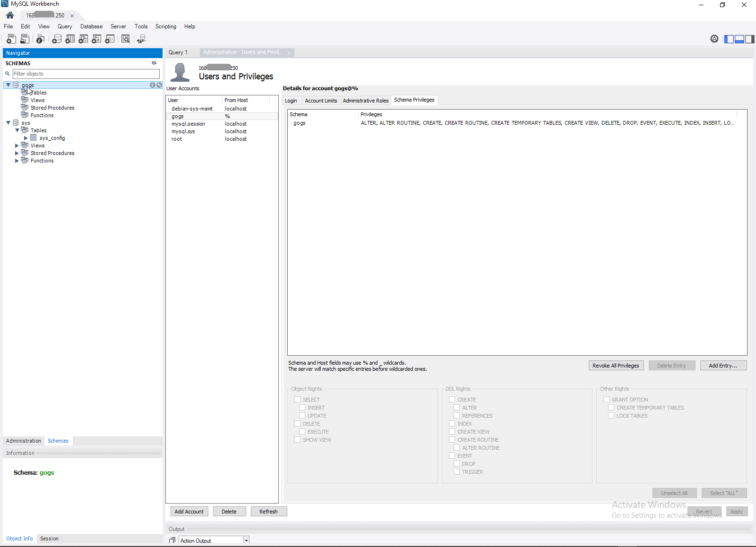
Task: Open Workbench preferences gear icon
Action: point(714,39)
